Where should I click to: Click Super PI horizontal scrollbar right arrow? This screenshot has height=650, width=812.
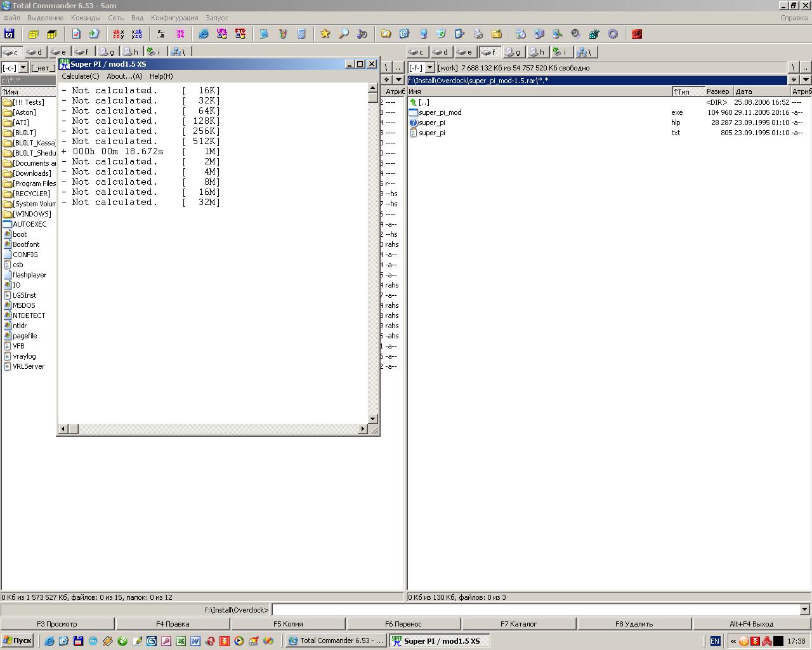[x=362, y=429]
